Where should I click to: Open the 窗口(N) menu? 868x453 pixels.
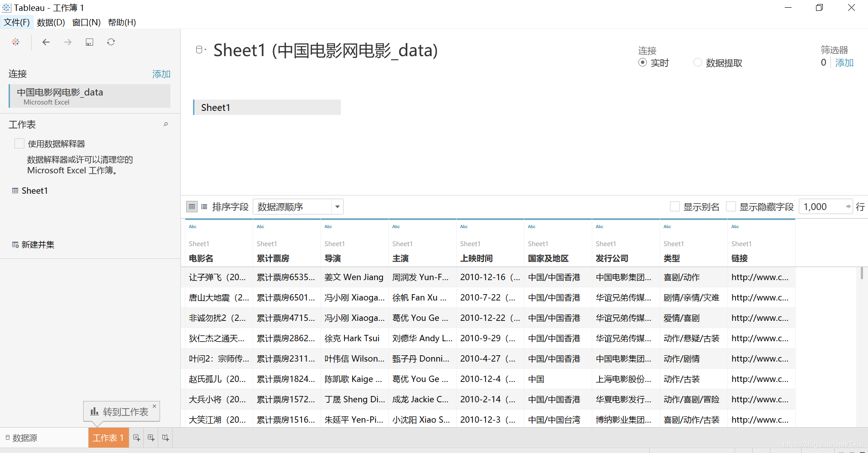(86, 22)
